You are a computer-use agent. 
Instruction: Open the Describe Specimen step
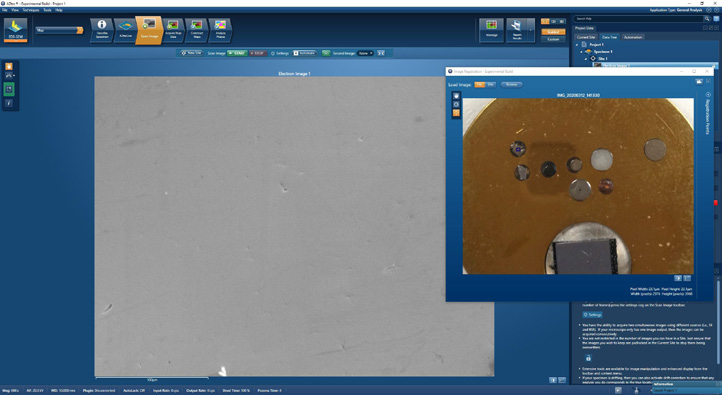tap(102, 30)
